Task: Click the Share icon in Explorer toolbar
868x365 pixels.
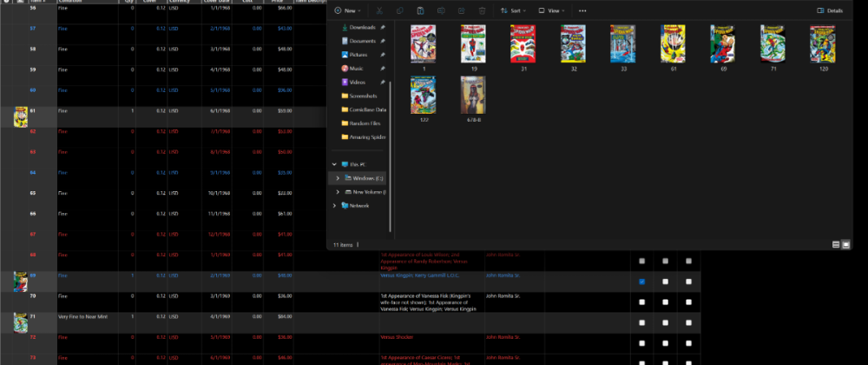Action: point(462,10)
